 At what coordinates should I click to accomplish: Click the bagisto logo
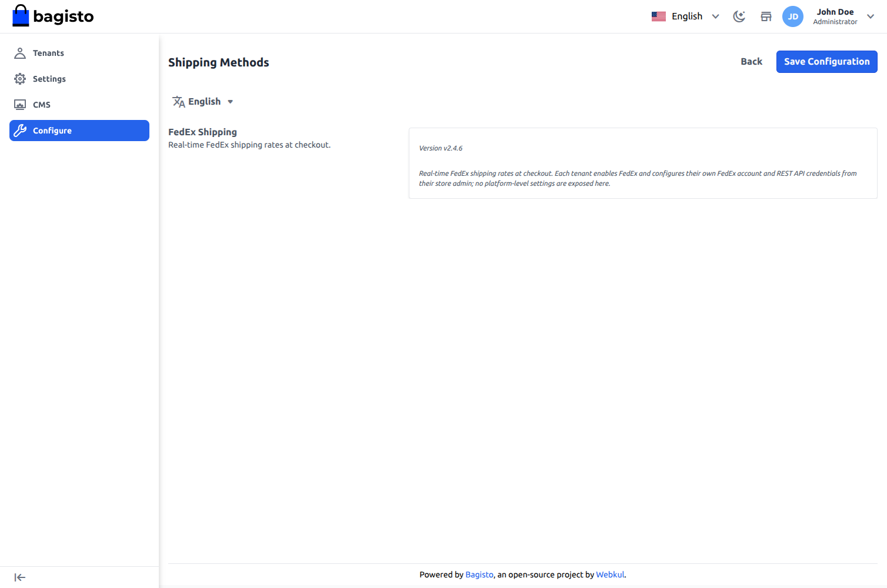click(53, 16)
